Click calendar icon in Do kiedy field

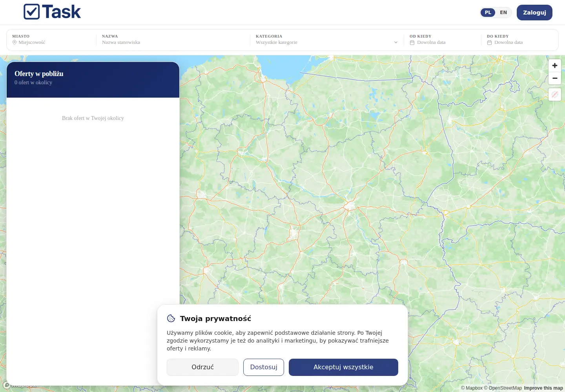[489, 42]
